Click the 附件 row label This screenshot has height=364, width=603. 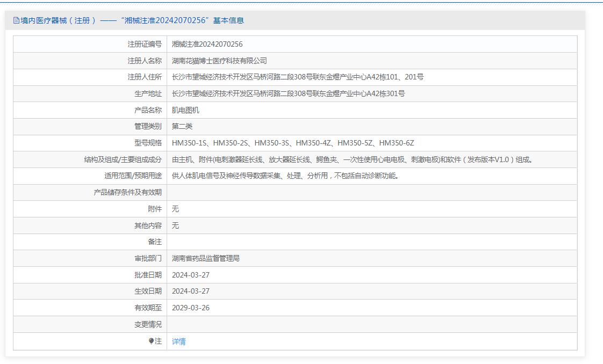(x=155, y=209)
